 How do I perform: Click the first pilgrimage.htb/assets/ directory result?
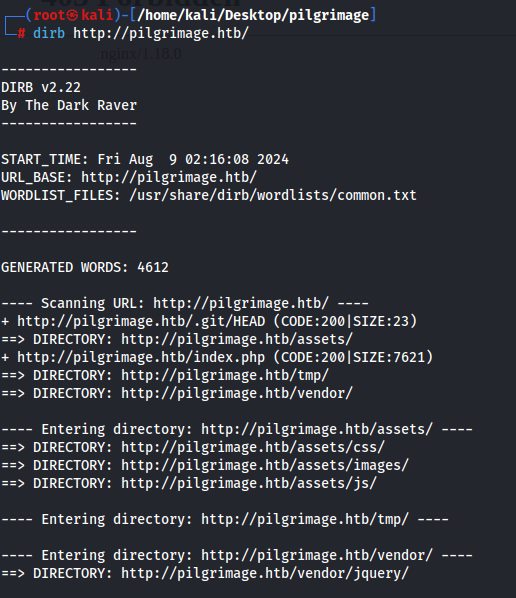pyautogui.click(x=237, y=339)
